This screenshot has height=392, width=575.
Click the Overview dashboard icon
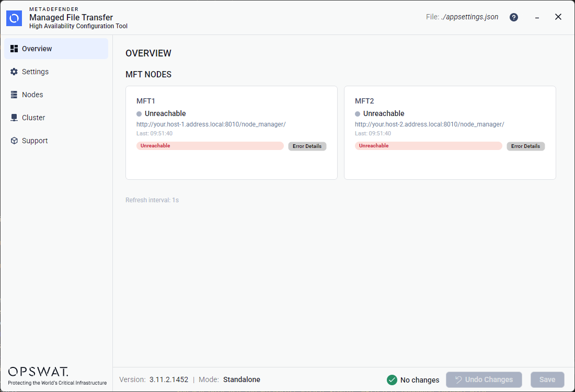[x=14, y=49]
